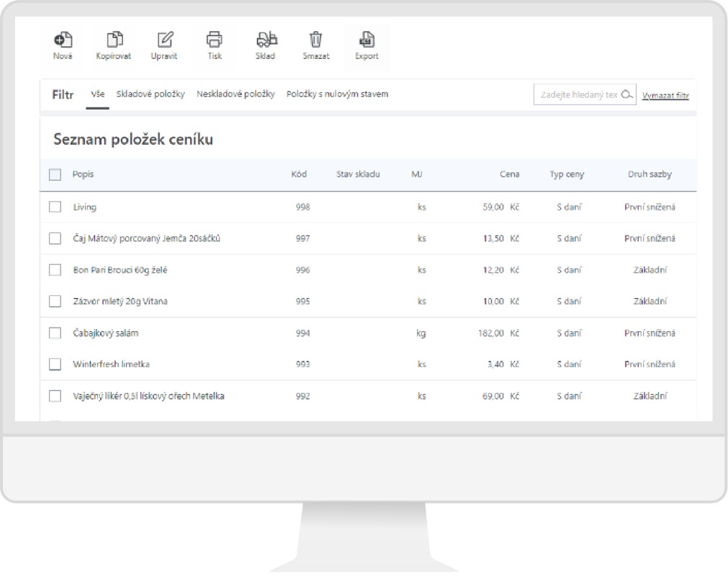Tick the Winterfresh limetka checkbox
This screenshot has width=728, height=584.
[55, 364]
